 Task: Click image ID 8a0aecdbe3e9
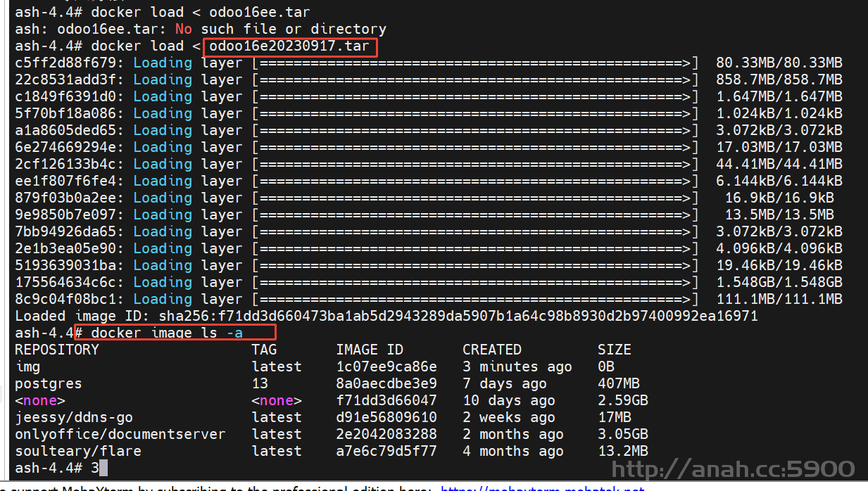point(386,384)
